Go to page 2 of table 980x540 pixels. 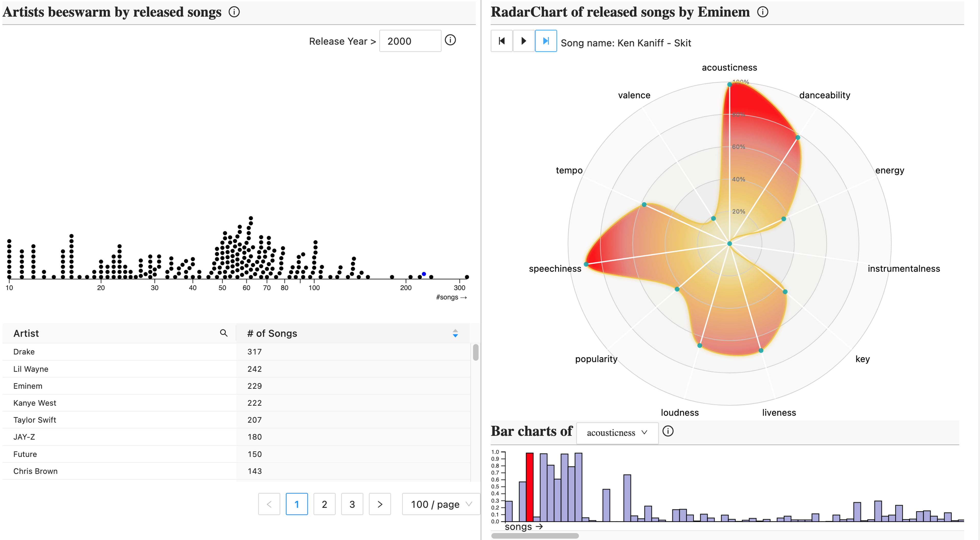pos(324,504)
